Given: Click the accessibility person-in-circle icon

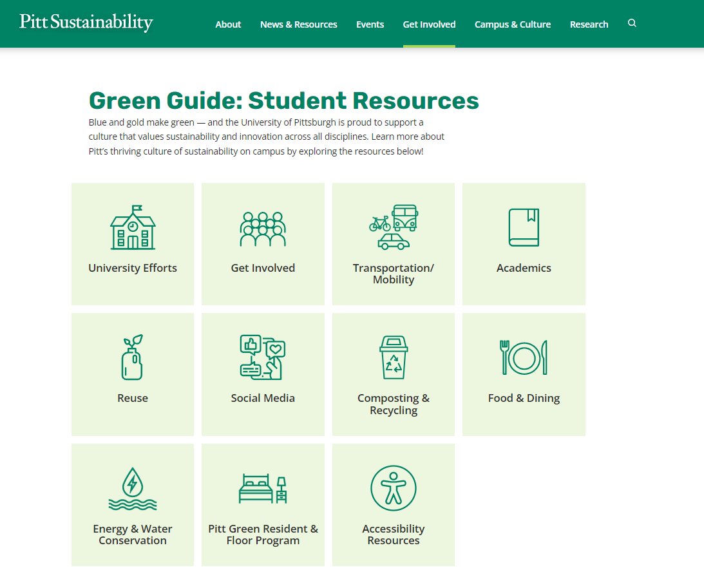Looking at the screenshot, I should coord(394,488).
